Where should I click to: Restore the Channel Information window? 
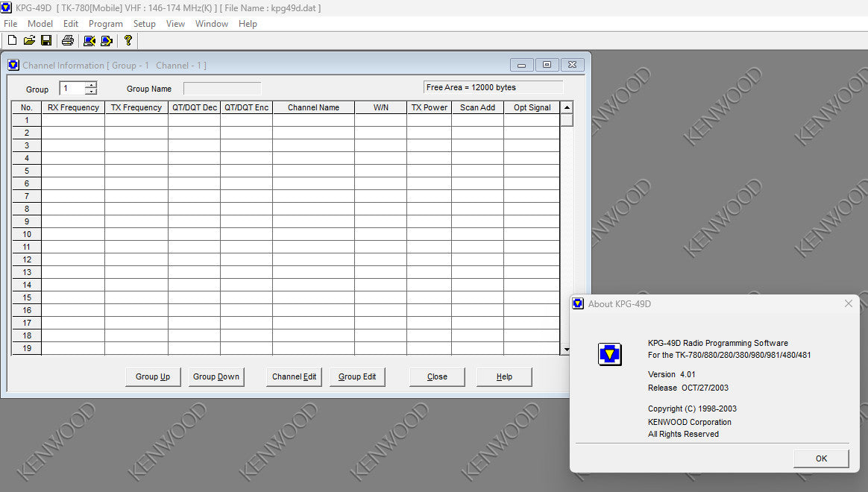click(547, 65)
